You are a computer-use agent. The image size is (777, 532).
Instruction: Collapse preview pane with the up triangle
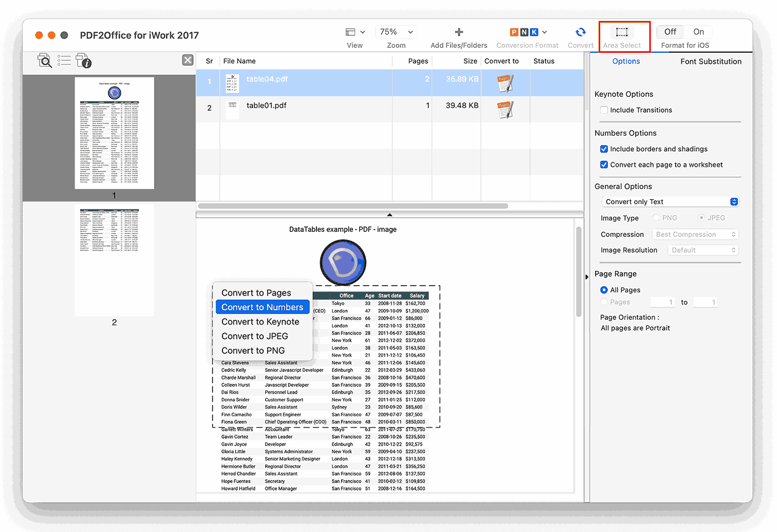click(x=389, y=215)
